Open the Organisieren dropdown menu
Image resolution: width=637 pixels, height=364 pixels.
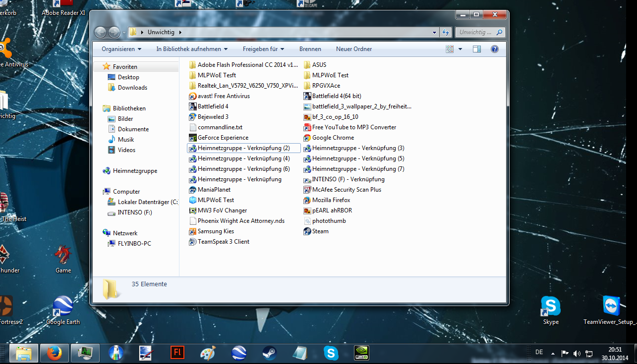pyautogui.click(x=121, y=49)
